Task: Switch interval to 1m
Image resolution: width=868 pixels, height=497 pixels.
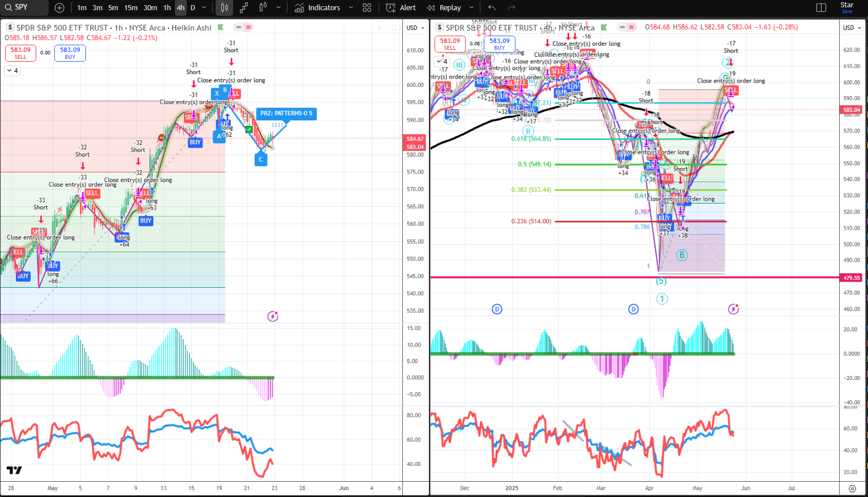Action: 82,8
